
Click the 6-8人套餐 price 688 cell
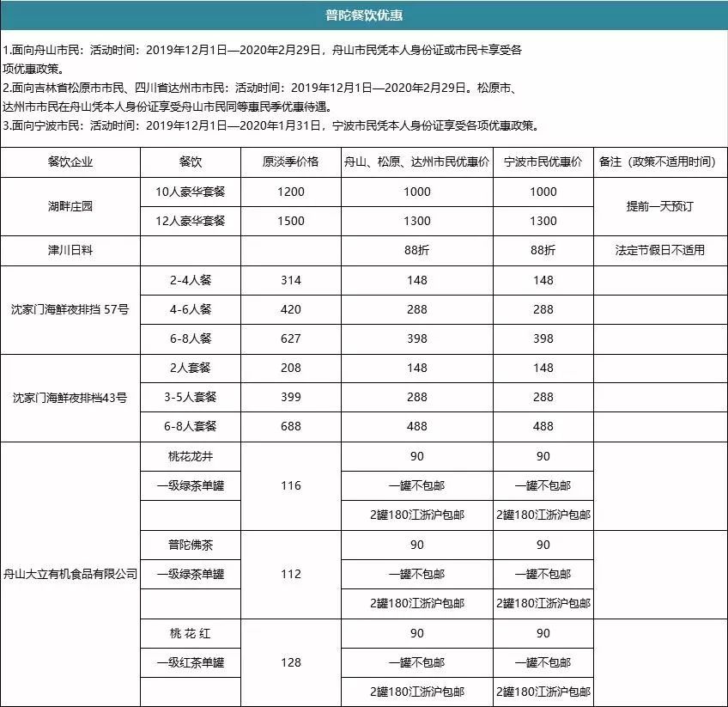290,426
